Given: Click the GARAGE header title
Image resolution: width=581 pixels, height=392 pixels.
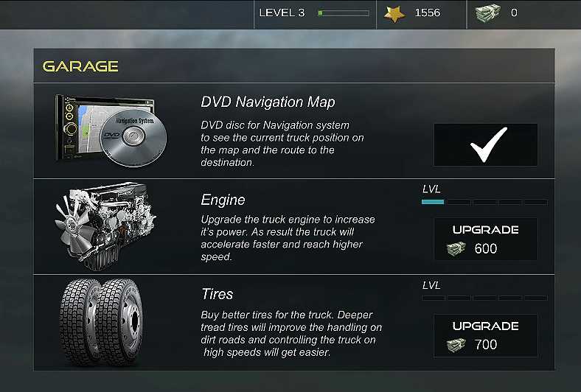Looking at the screenshot, I should pos(80,66).
